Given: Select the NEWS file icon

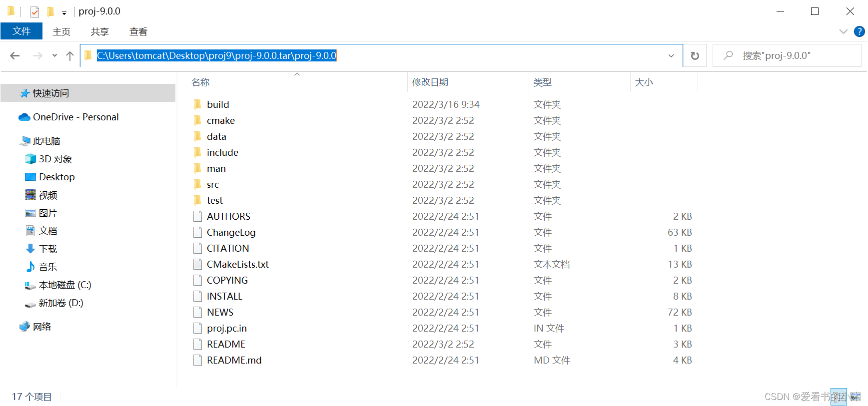Looking at the screenshot, I should tap(198, 312).
